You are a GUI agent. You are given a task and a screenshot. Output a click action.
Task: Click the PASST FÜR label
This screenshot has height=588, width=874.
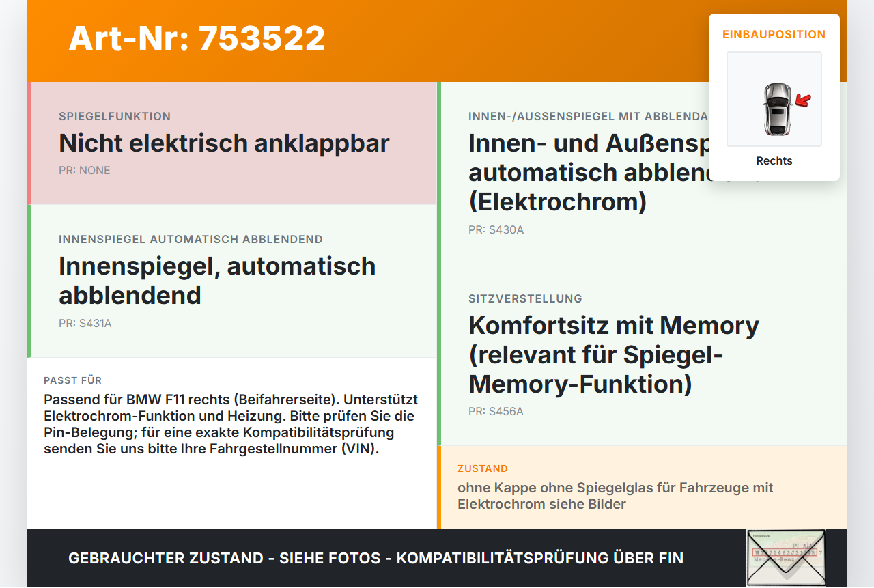point(72,380)
